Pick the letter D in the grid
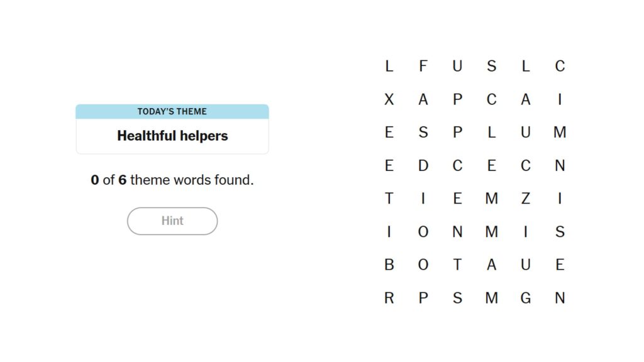644x362 pixels. click(x=423, y=165)
